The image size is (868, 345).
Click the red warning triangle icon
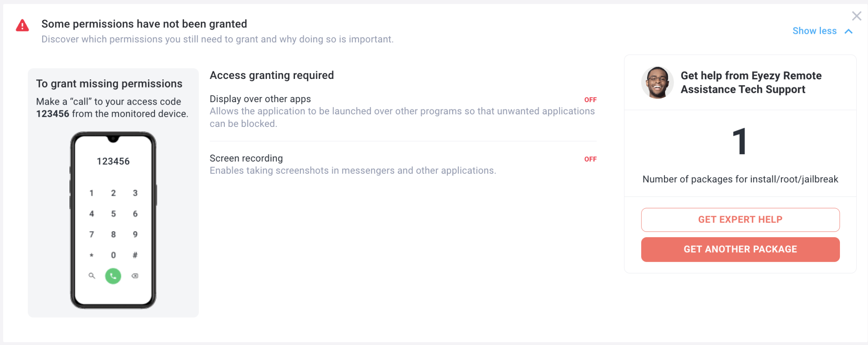click(22, 26)
